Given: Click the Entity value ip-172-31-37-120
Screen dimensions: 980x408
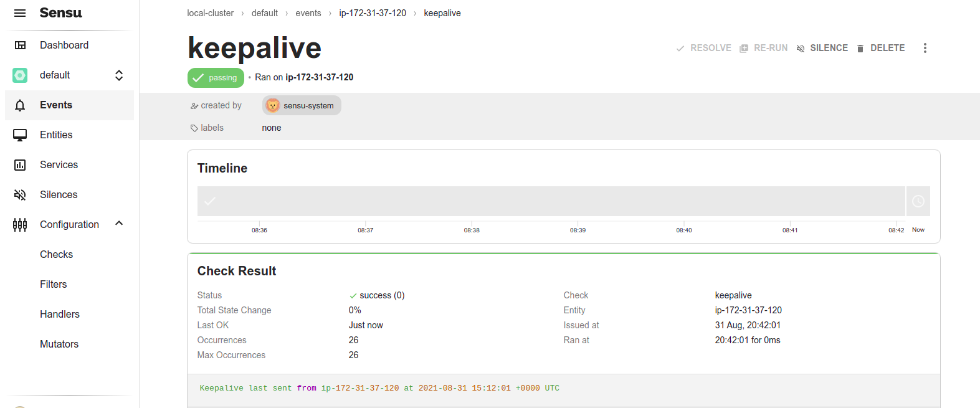Looking at the screenshot, I should 748,310.
